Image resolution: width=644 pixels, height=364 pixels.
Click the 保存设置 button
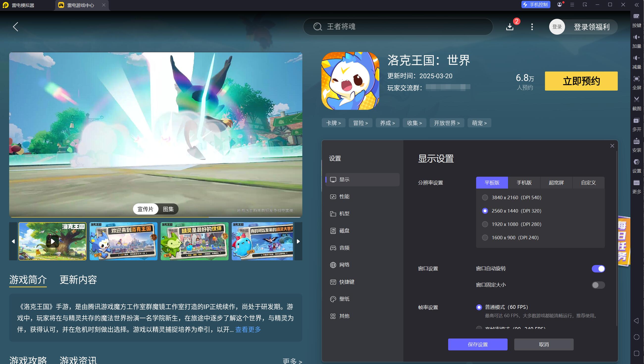[x=477, y=344]
